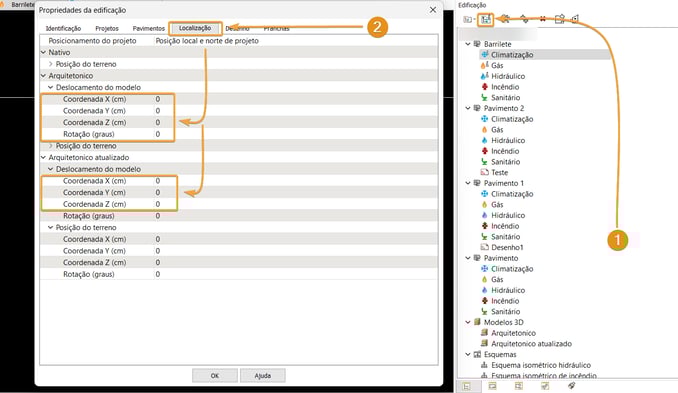This screenshot has height=393, width=678.
Task: Select the fourth bottom panel icon with checkmark
Action: (545, 386)
